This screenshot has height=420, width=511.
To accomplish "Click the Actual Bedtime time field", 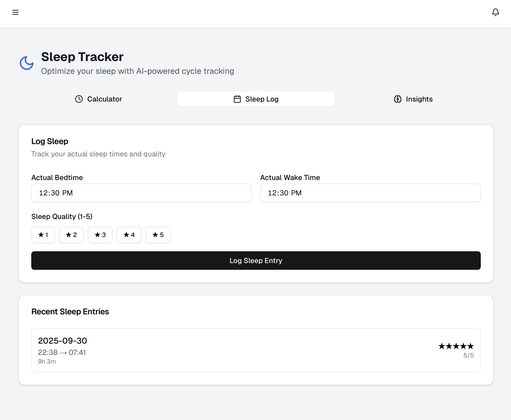I will click(141, 193).
